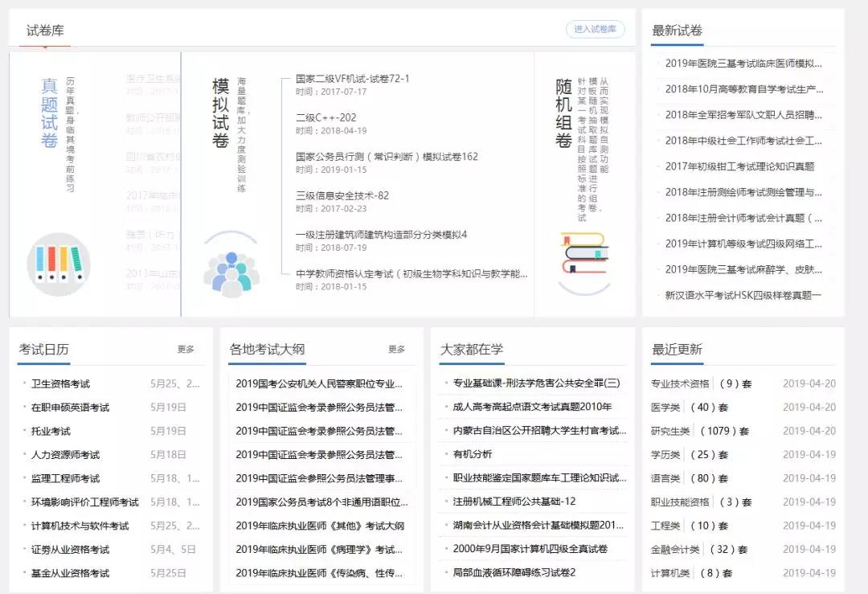
Task: Open 2019中国证监会参照公务员法管理事 syllabus
Action: (x=319, y=478)
